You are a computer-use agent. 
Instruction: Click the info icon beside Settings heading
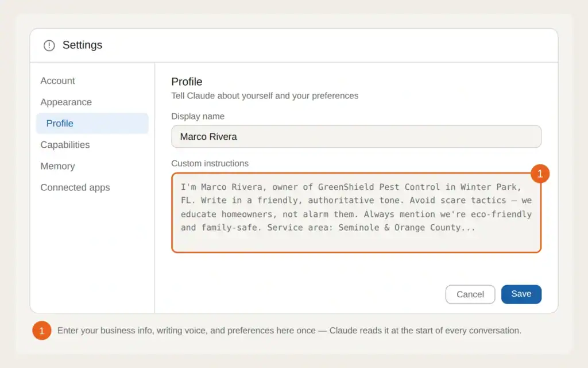click(49, 45)
